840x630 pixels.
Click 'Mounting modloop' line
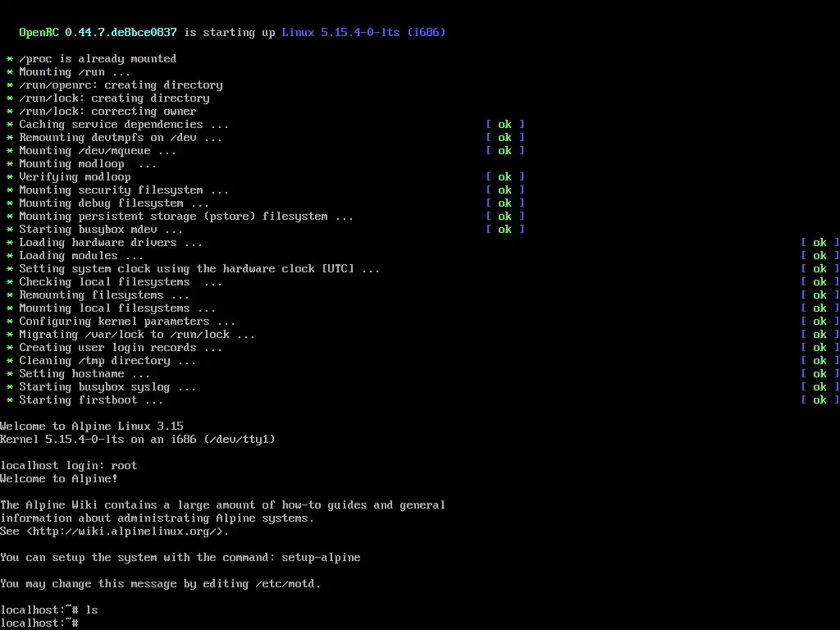[x=88, y=163]
